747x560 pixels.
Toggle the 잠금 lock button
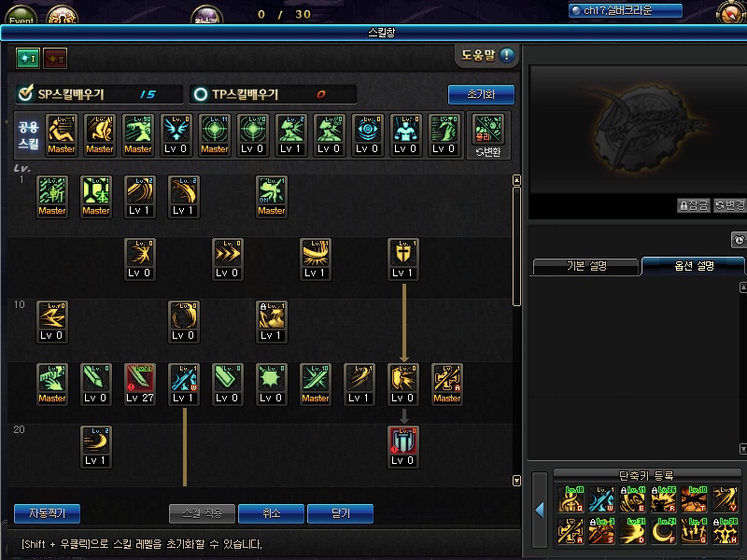point(694,205)
